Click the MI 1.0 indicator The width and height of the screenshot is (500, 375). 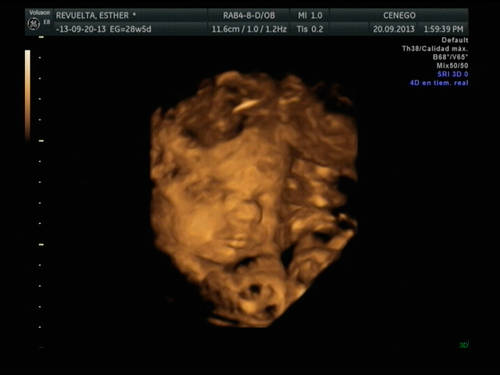click(x=310, y=15)
